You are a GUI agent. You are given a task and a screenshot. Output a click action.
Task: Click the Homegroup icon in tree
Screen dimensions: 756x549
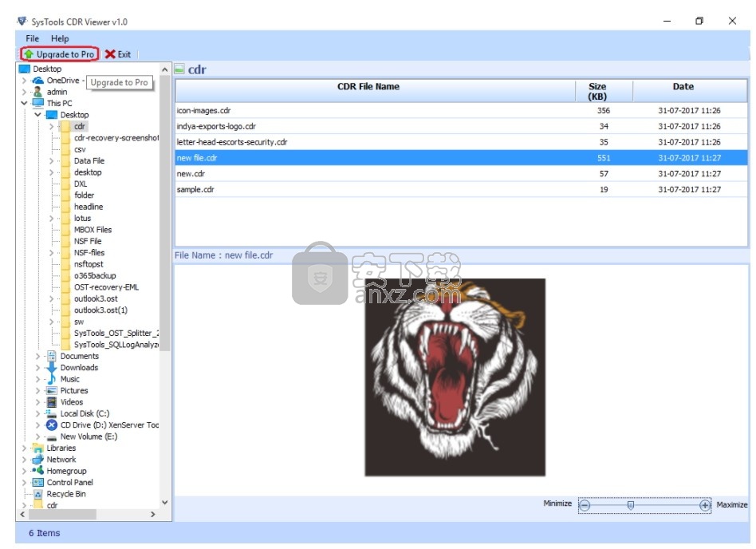tap(37, 472)
